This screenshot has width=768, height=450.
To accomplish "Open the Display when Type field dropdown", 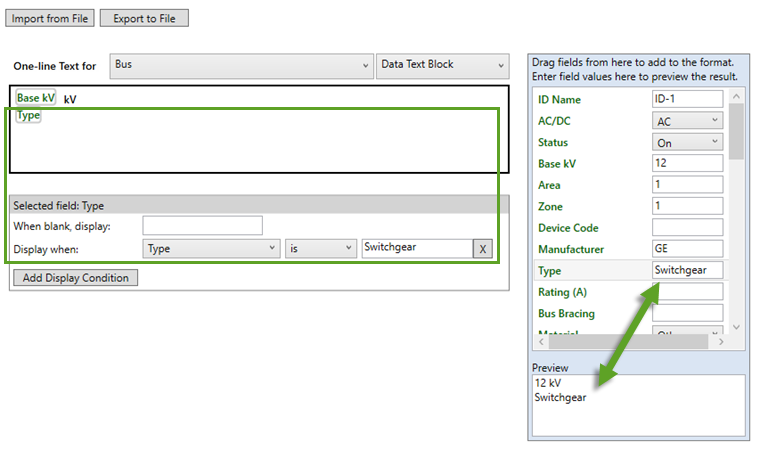I will point(212,248).
